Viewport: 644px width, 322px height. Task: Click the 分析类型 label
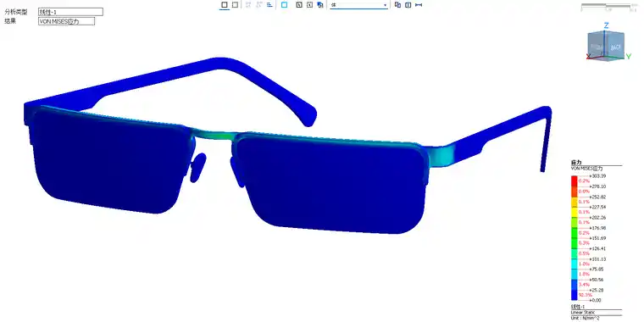click(16, 12)
